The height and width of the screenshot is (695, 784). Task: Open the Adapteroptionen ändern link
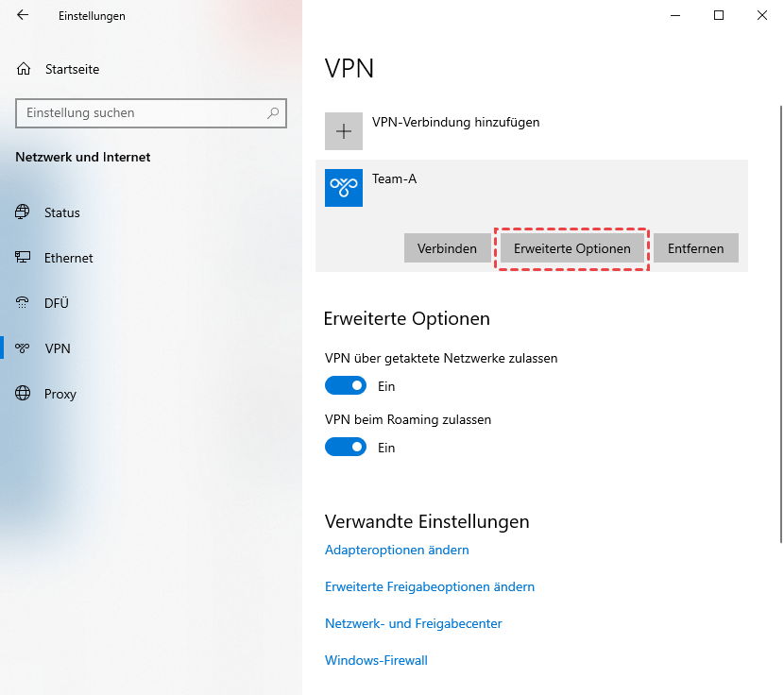pyautogui.click(x=397, y=550)
